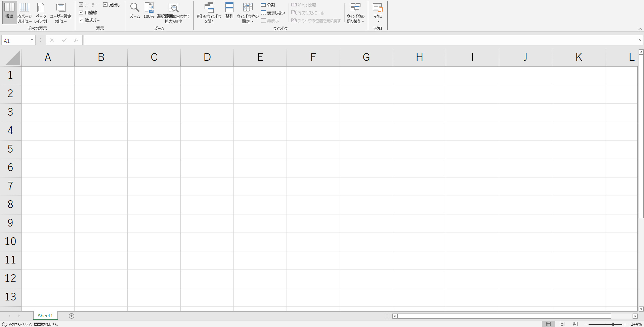Open the ページレイアウト view
Image resolution: width=644 pixels, height=327 pixels.
click(x=41, y=13)
